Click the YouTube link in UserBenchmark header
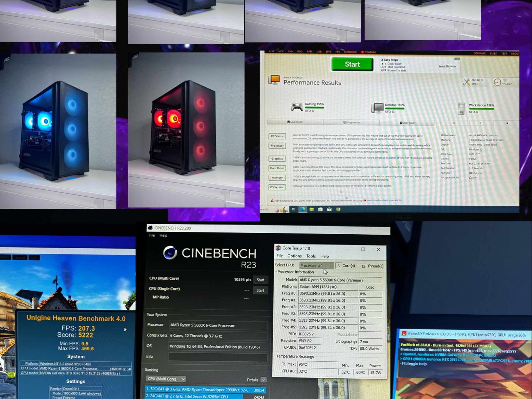The image size is (532, 399). point(368,52)
